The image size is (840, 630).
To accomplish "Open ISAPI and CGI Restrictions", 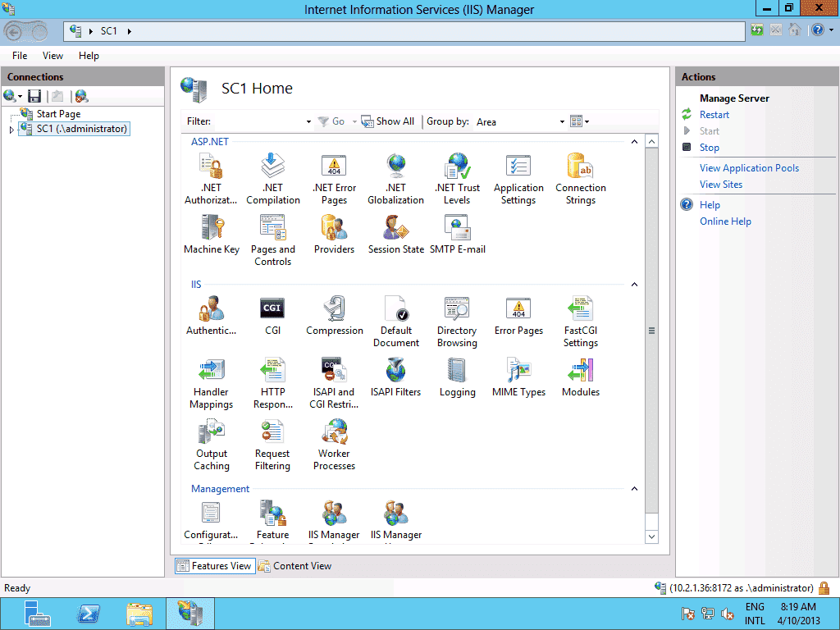I will [x=335, y=383].
